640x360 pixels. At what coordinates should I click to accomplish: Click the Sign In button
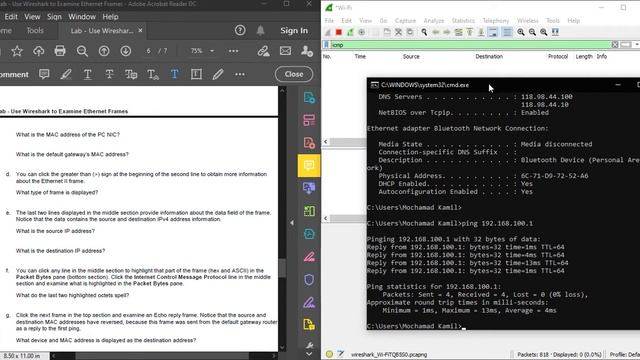294,31
